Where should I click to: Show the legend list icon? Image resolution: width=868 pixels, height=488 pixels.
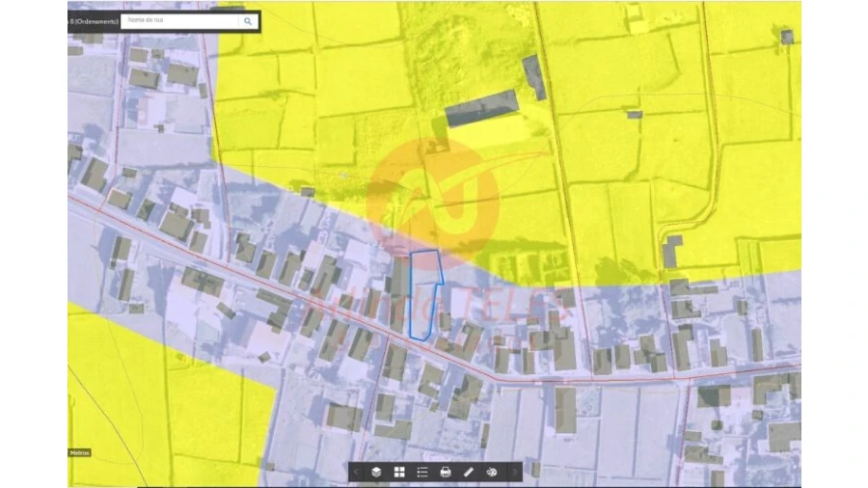click(x=422, y=472)
